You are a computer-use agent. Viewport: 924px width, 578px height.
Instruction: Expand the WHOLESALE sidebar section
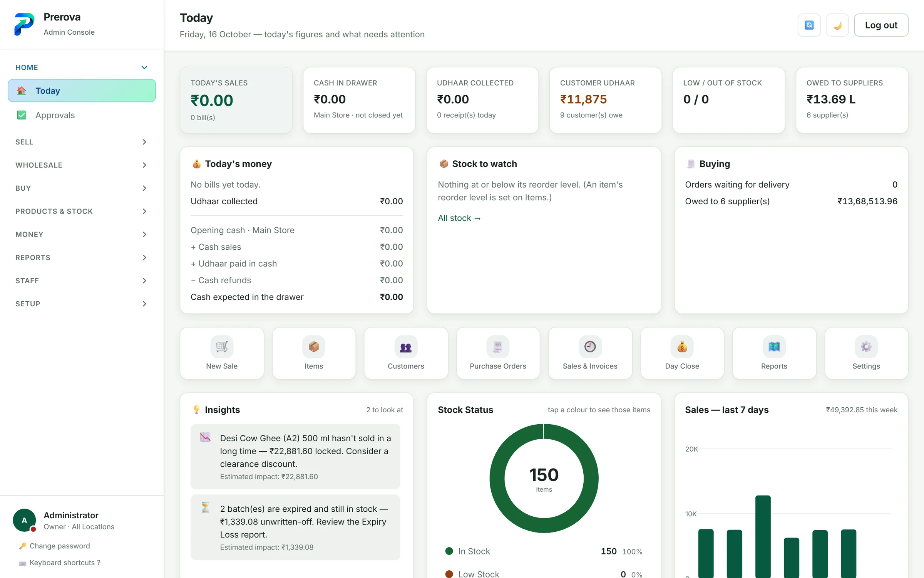tap(82, 165)
